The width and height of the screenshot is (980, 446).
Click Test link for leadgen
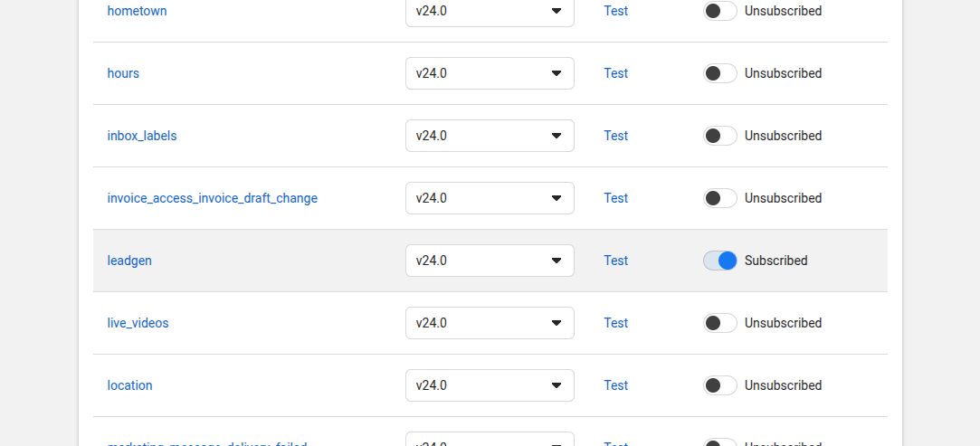615,261
